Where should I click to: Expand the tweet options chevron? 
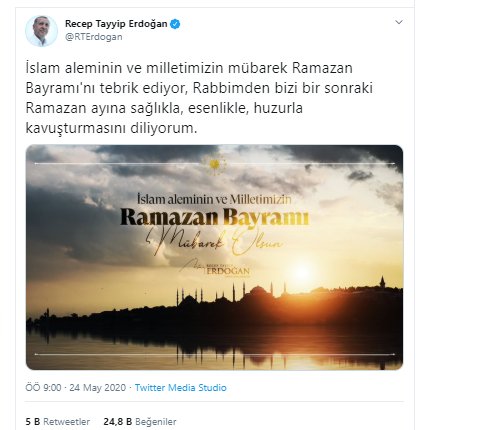399,22
